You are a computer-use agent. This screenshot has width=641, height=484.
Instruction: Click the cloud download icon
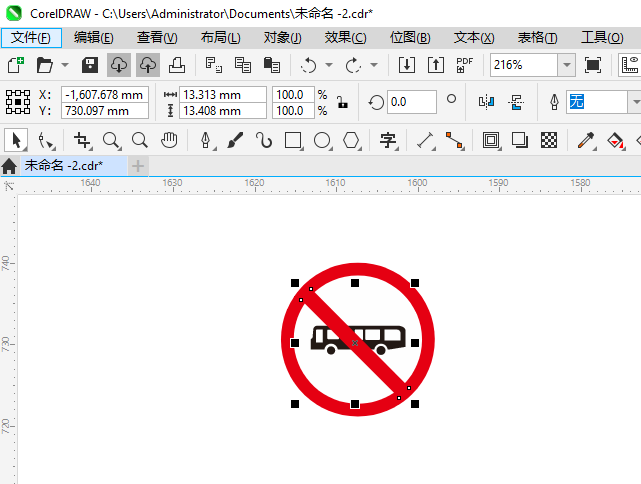point(119,65)
